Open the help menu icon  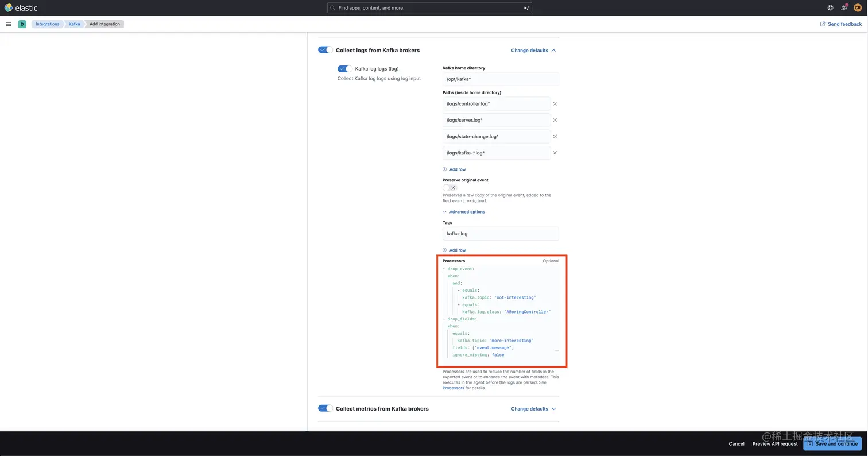coord(830,8)
